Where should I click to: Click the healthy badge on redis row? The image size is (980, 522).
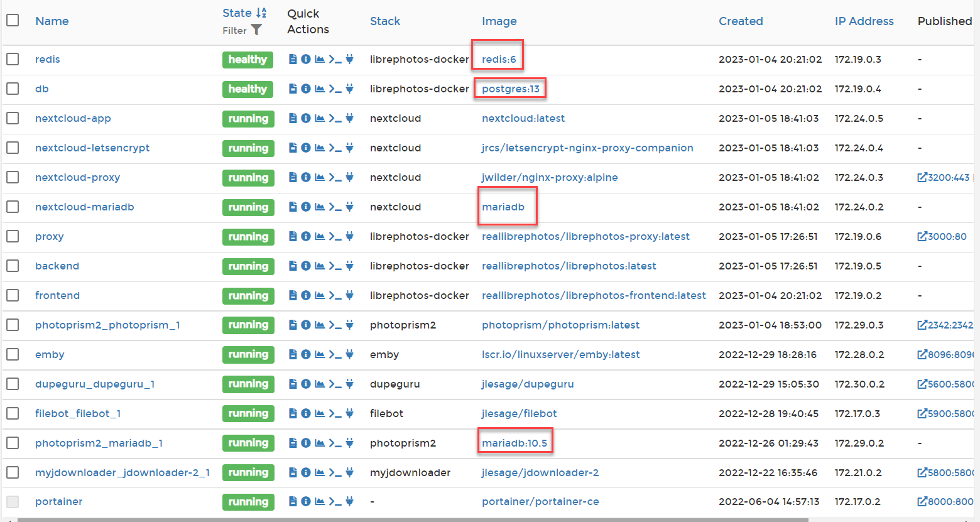pos(248,59)
